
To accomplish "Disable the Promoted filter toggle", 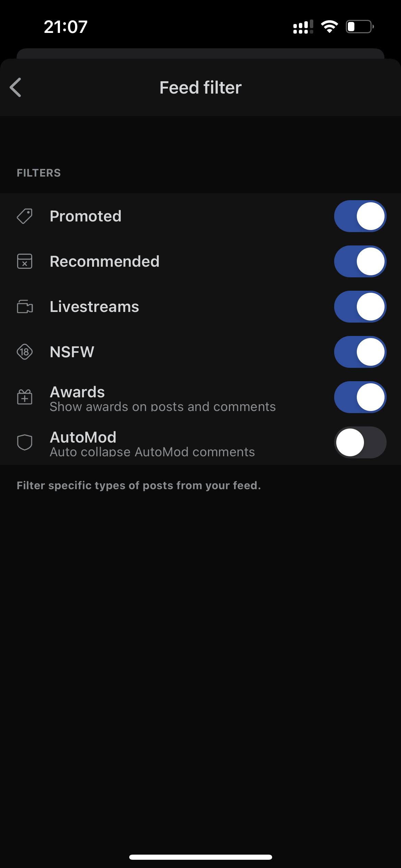I will (x=360, y=216).
